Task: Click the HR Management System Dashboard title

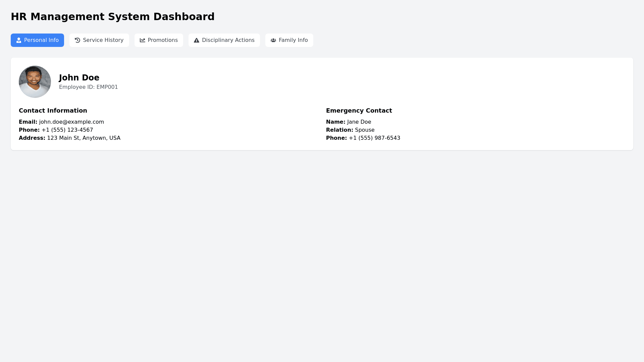Action: 113,17
